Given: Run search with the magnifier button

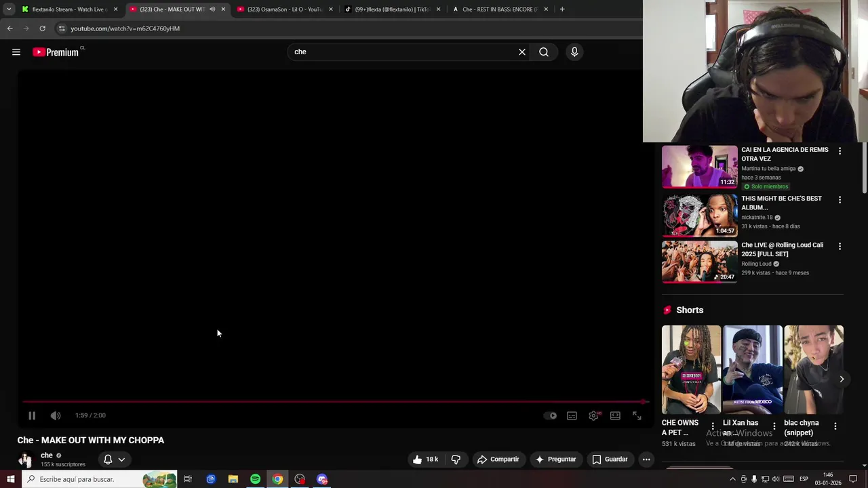Looking at the screenshot, I should click(544, 52).
